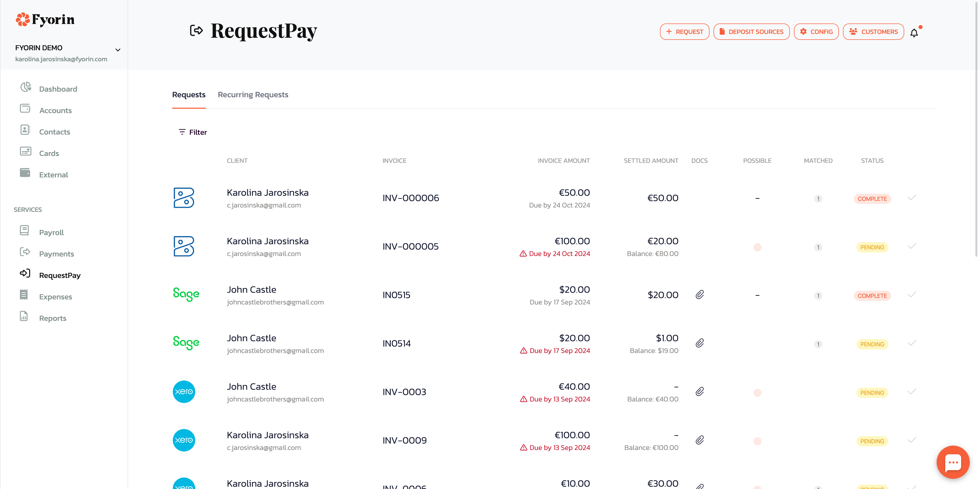
Task: Open the Filter options
Action: tap(193, 132)
